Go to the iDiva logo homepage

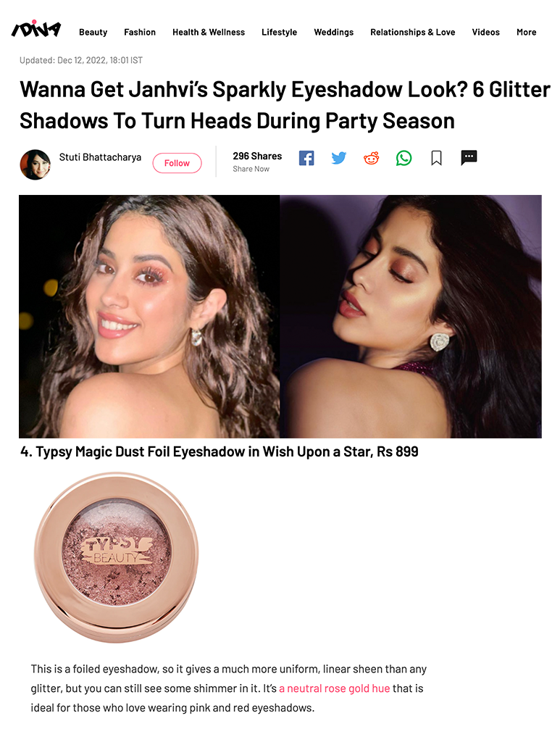[36, 29]
